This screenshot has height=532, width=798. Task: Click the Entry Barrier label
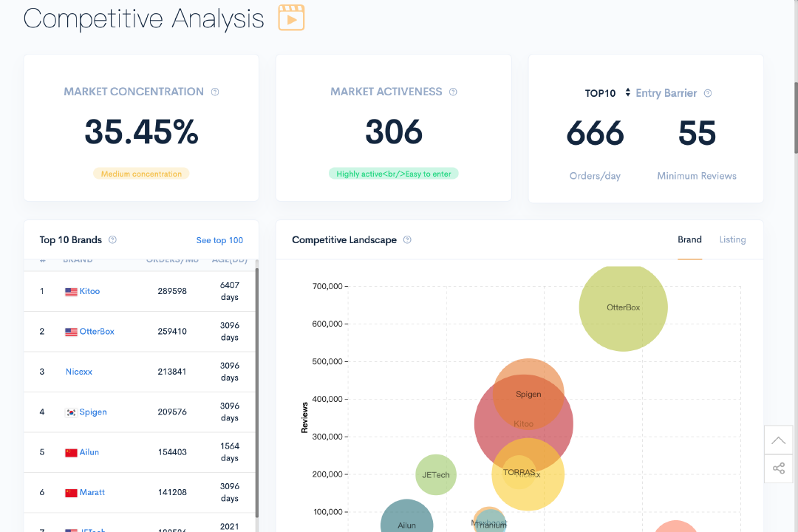click(666, 93)
